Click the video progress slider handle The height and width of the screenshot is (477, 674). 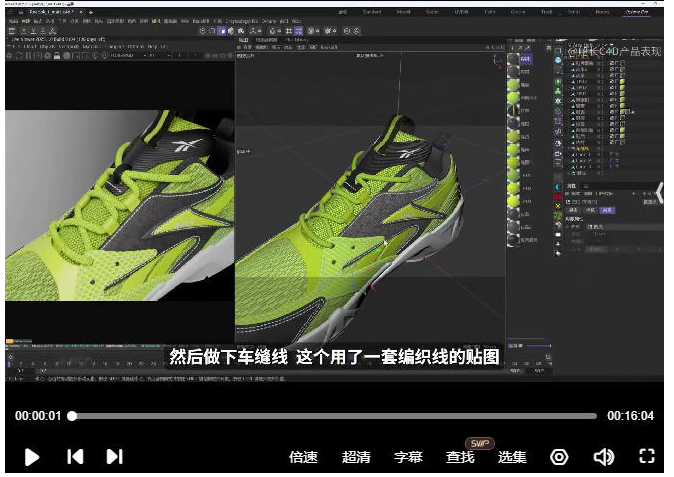[72, 416]
